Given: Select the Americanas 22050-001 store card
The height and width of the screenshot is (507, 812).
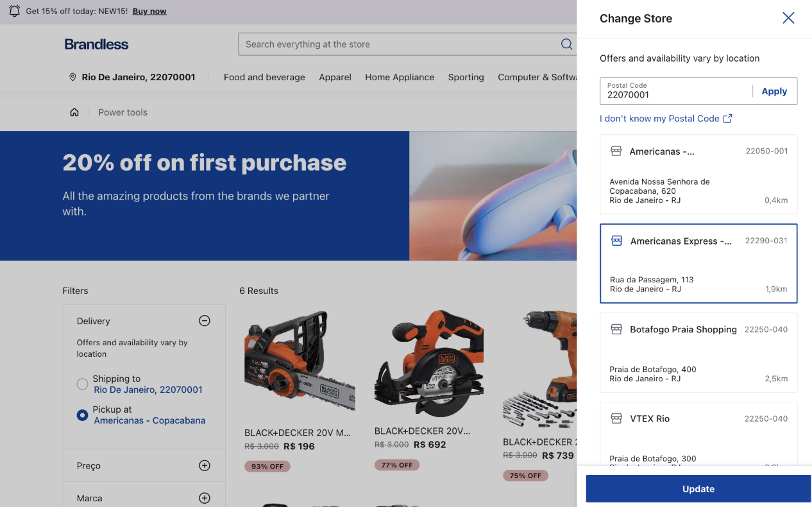Looking at the screenshot, I should [x=698, y=175].
